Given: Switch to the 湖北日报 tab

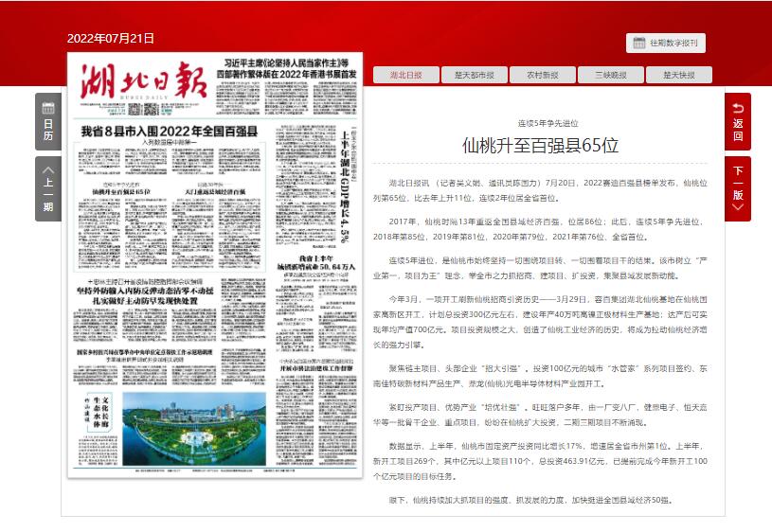Looking at the screenshot, I should (406, 75).
